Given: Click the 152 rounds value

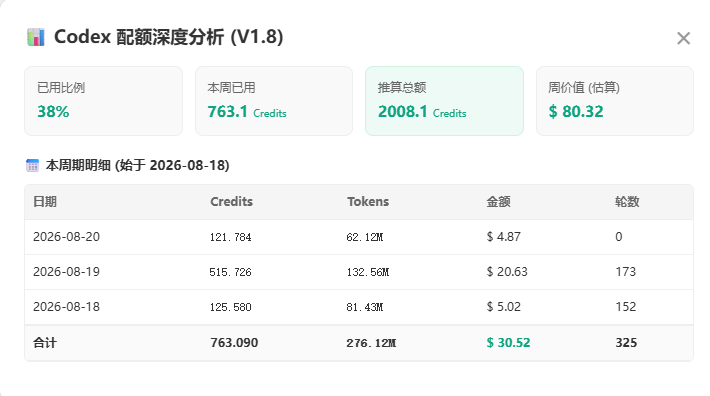Looking at the screenshot, I should 626,306.
